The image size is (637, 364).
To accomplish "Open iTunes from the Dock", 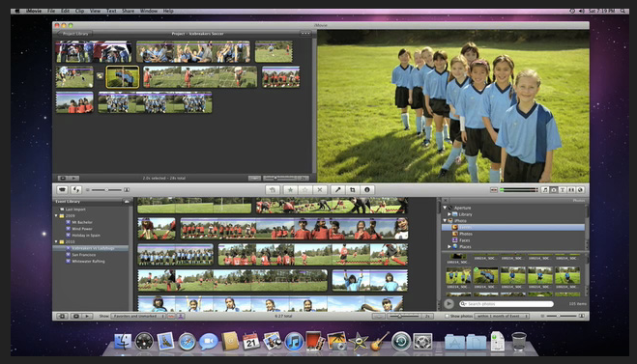I will (293, 341).
